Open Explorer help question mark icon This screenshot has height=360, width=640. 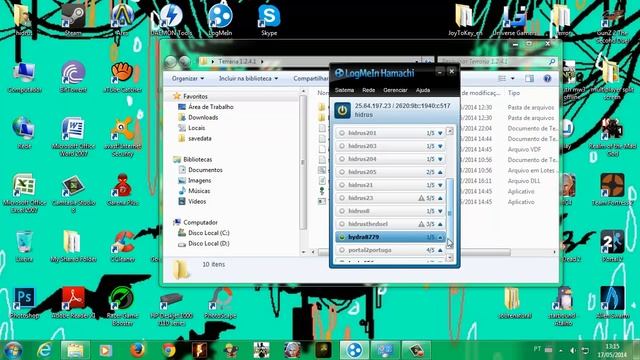(x=547, y=78)
